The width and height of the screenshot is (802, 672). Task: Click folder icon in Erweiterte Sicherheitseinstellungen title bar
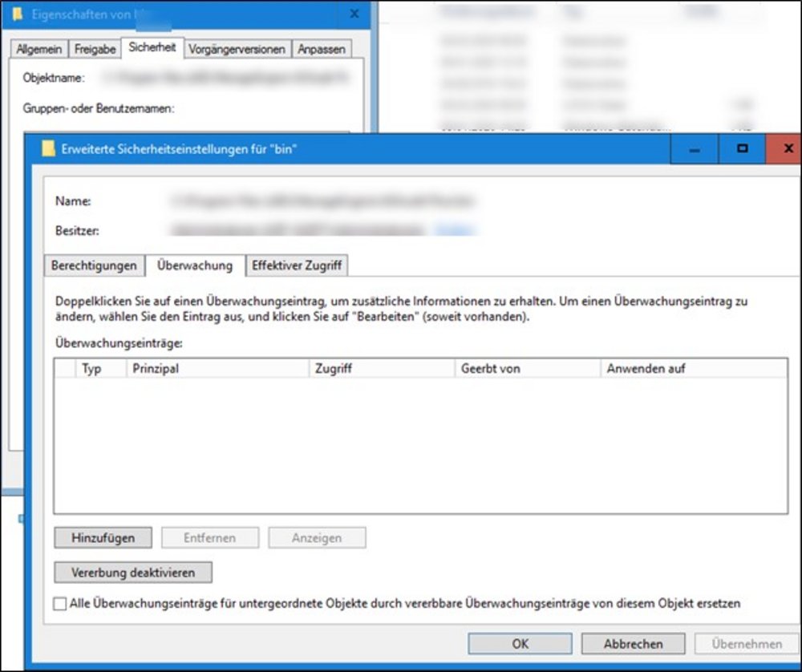tap(49, 148)
